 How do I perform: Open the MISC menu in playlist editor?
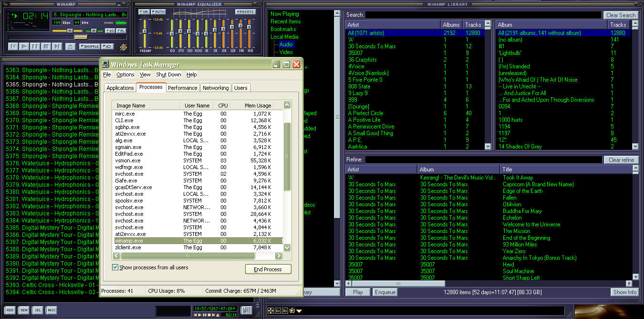pyautogui.click(x=52, y=310)
